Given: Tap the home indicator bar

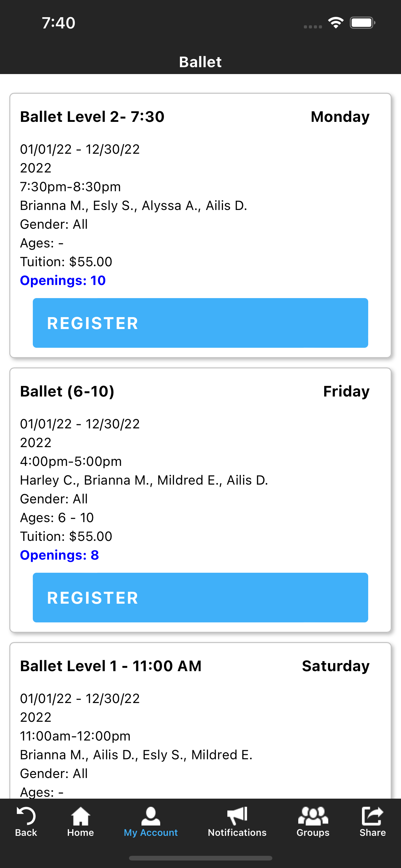Looking at the screenshot, I should pos(200,858).
